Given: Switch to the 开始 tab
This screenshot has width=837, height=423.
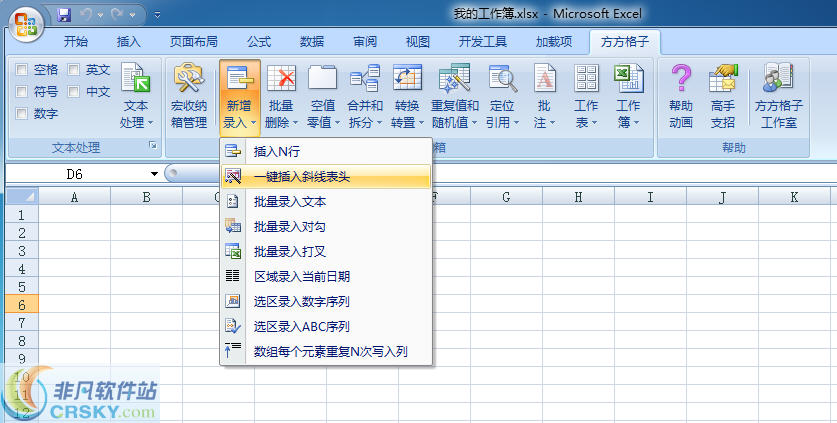Looking at the screenshot, I should (76, 42).
